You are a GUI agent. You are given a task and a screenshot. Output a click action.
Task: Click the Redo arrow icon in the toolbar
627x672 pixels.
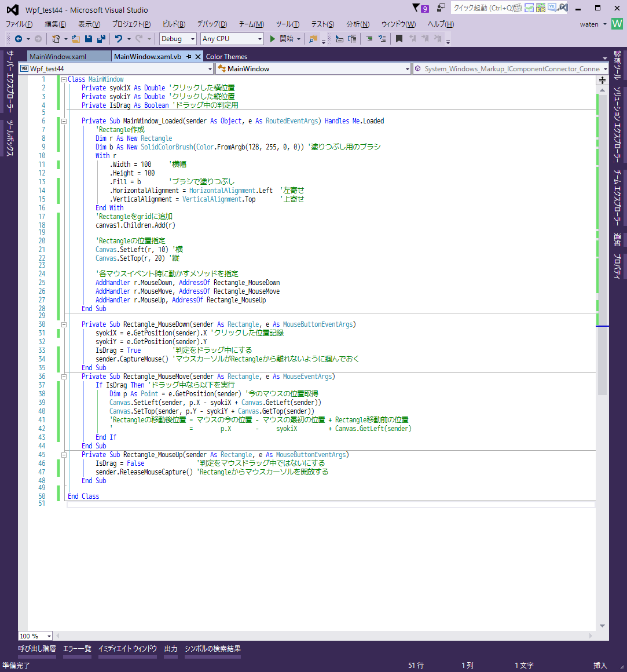pyautogui.click(x=139, y=39)
